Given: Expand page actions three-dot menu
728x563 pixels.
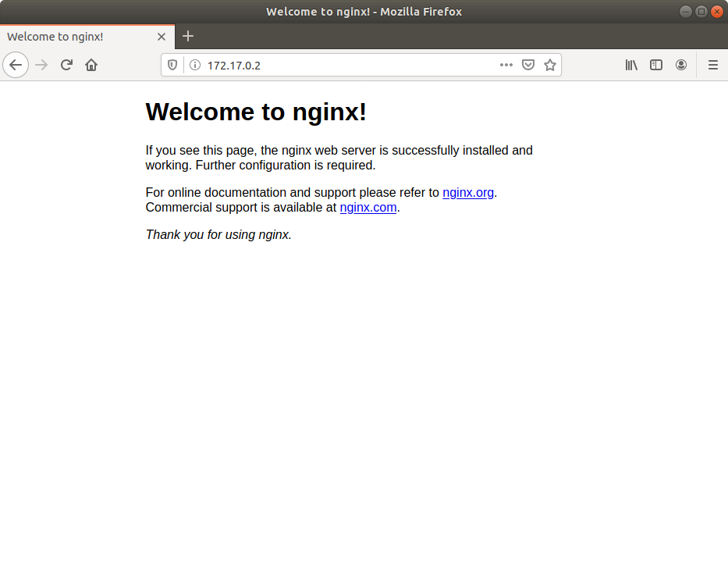Looking at the screenshot, I should click(506, 66).
